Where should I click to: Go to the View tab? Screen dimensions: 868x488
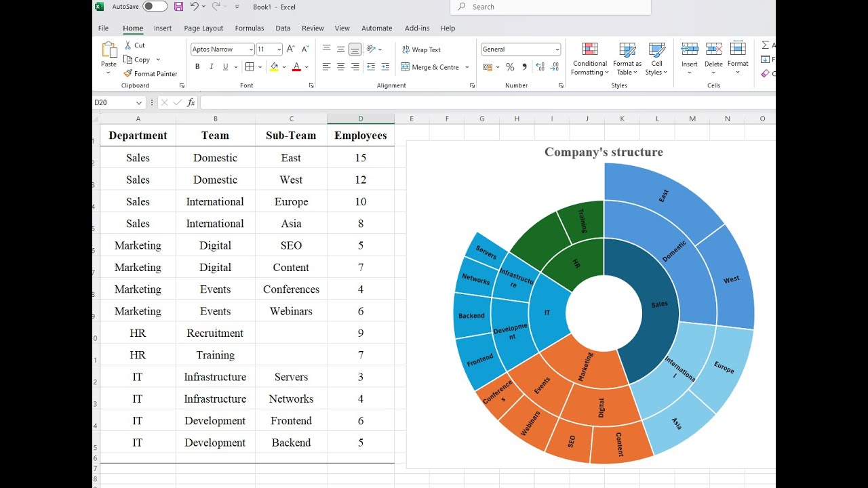click(342, 28)
